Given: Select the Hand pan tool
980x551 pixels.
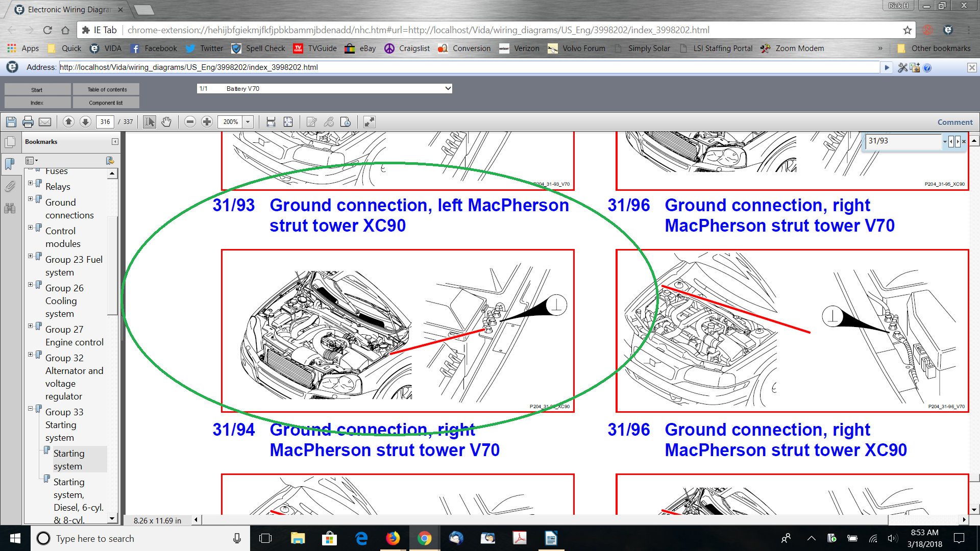Looking at the screenshot, I should [x=166, y=122].
